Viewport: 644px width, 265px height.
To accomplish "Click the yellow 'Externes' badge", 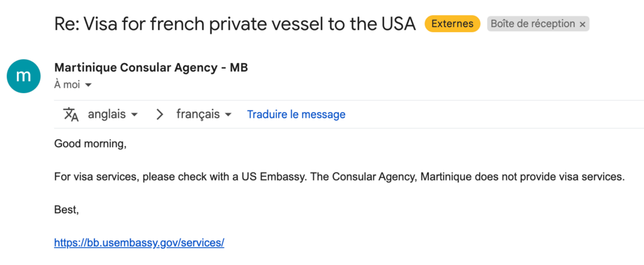I will coord(452,24).
